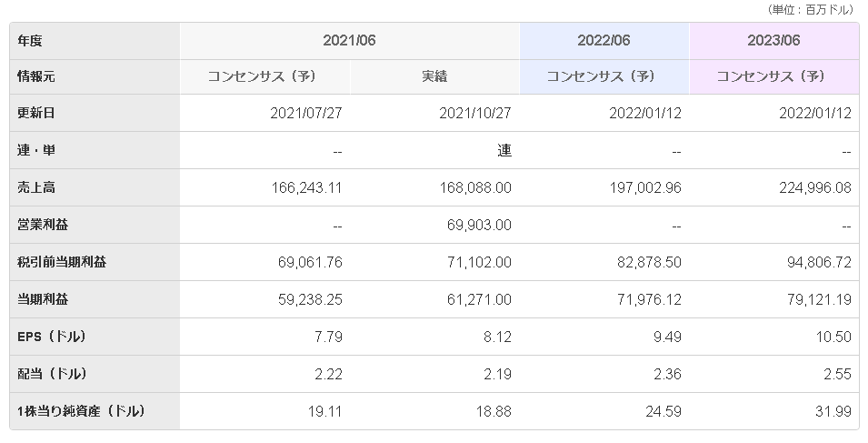Click the 営業利益 row label
Image resolution: width=868 pixels, height=443 pixels.
[x=43, y=225]
